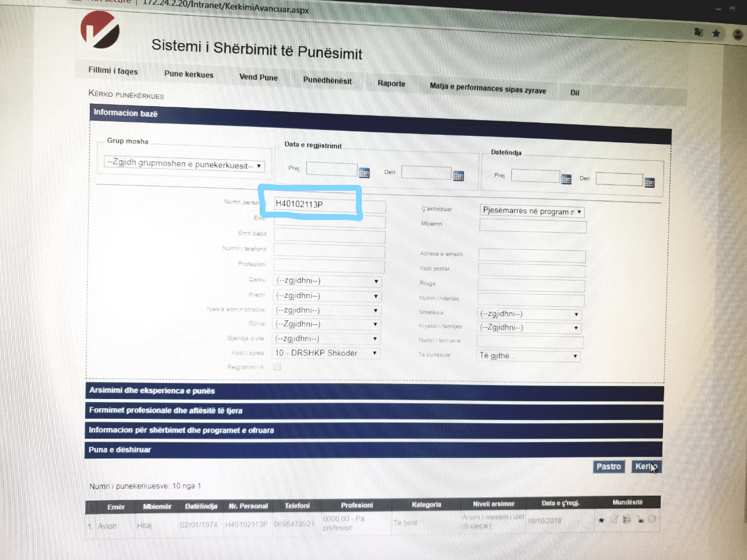Image resolution: width=747 pixels, height=560 pixels.
Task: Click the 'Kerko' search button
Action: [645, 467]
